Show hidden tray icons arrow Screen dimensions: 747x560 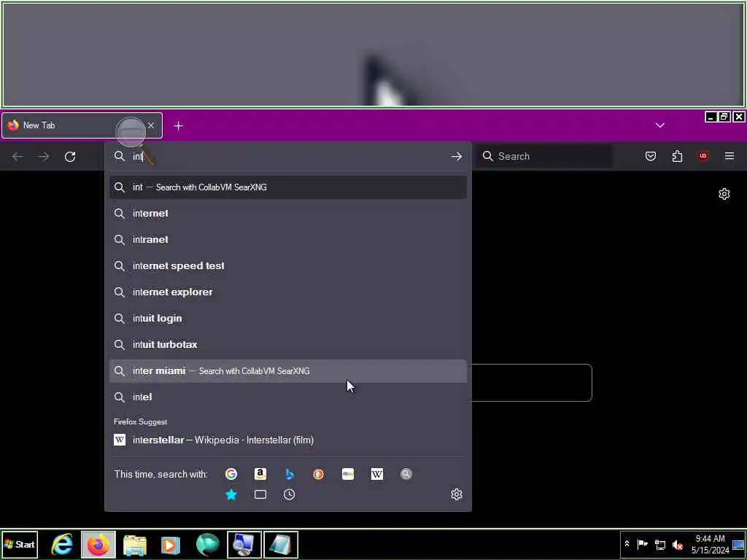pyautogui.click(x=627, y=544)
